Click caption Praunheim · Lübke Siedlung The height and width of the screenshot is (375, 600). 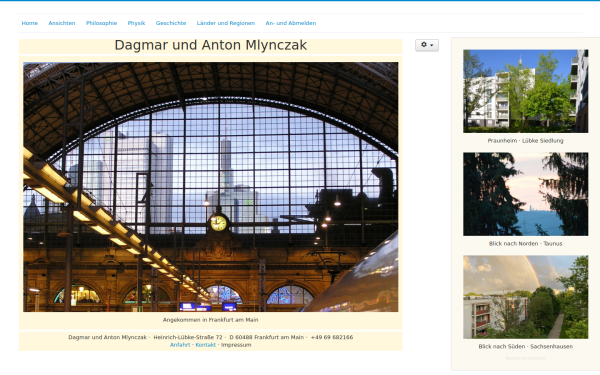[525, 141]
